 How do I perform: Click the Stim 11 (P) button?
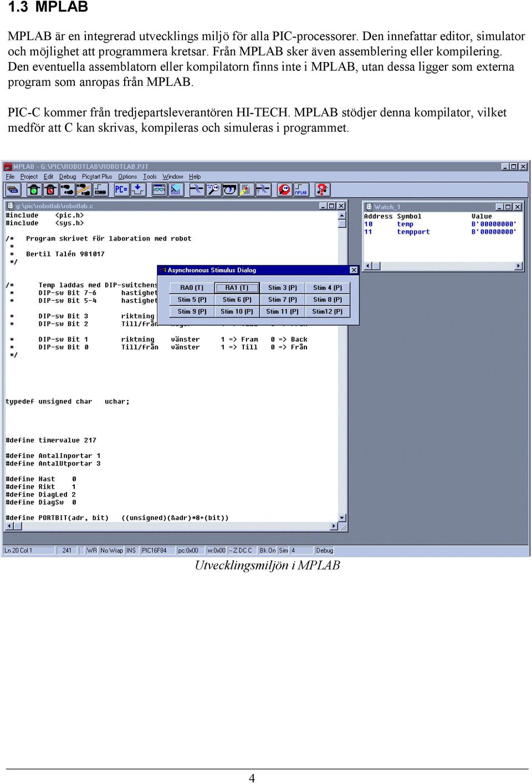tap(283, 311)
